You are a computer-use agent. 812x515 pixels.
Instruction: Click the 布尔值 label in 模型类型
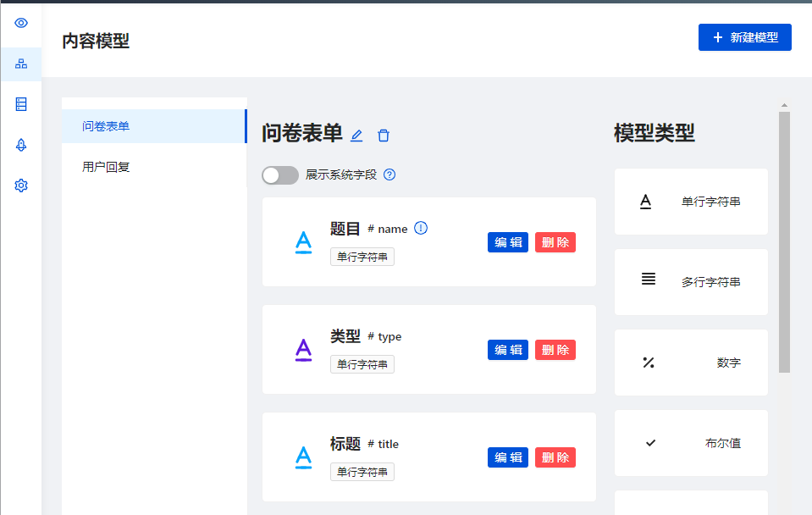pyautogui.click(x=723, y=443)
